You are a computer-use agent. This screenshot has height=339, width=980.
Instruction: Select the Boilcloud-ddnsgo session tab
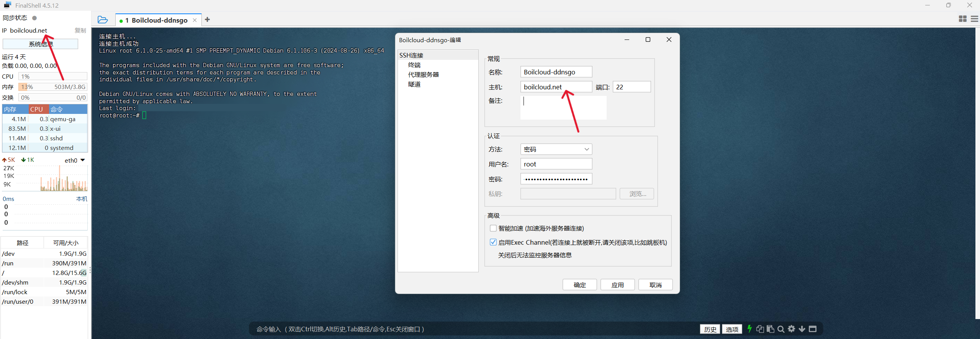tap(159, 20)
